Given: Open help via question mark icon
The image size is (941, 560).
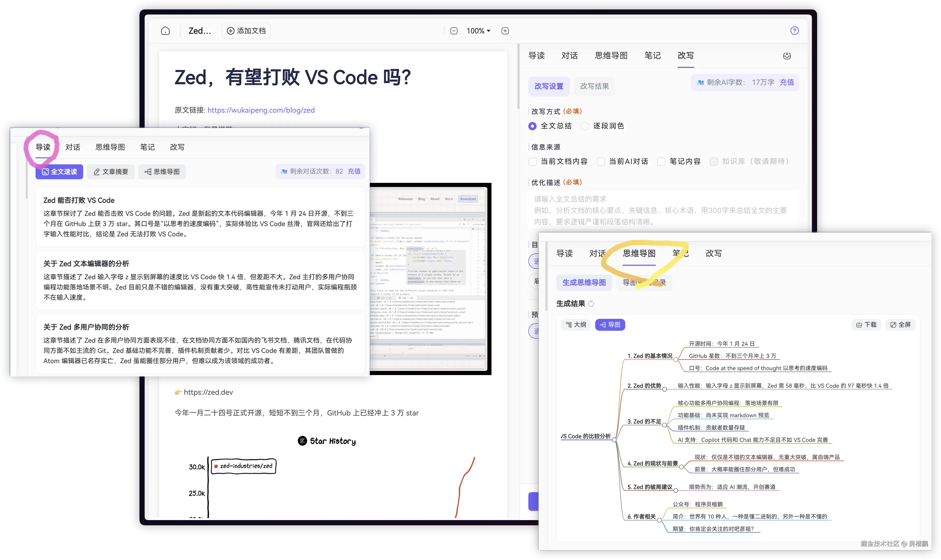Looking at the screenshot, I should click(795, 31).
